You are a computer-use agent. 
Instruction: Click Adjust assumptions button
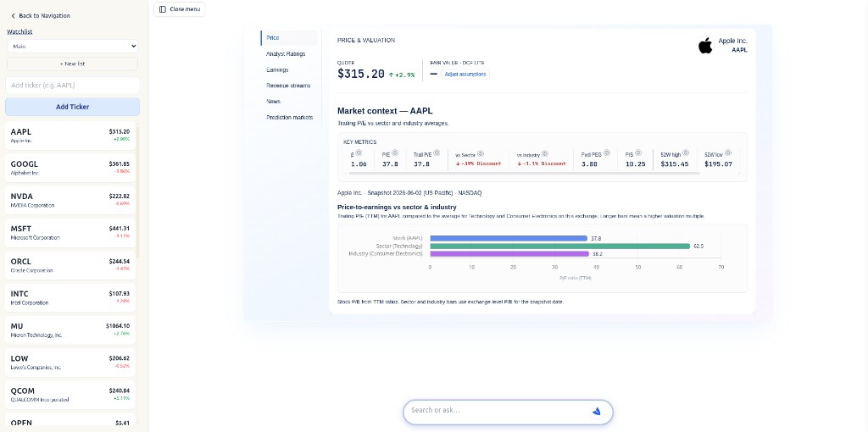pos(465,75)
